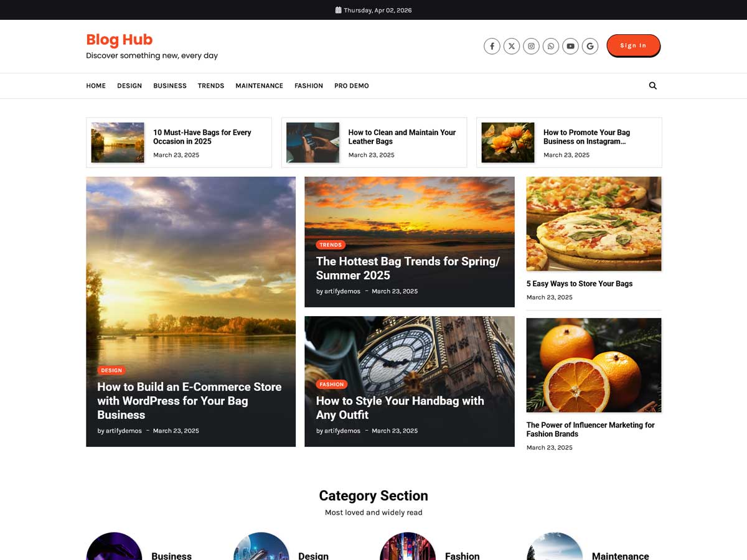This screenshot has width=747, height=560.
Task: Open the pizza thumbnail image
Action: click(x=593, y=223)
